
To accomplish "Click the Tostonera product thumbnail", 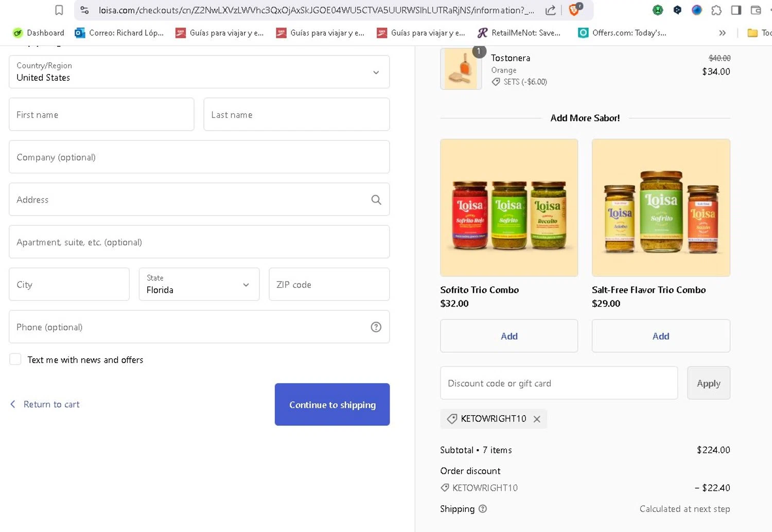I will (461, 69).
